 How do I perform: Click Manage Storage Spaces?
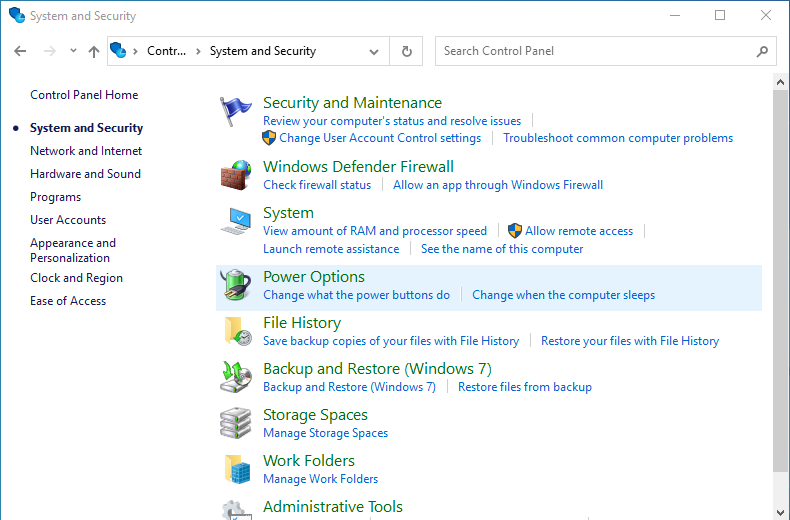(325, 433)
